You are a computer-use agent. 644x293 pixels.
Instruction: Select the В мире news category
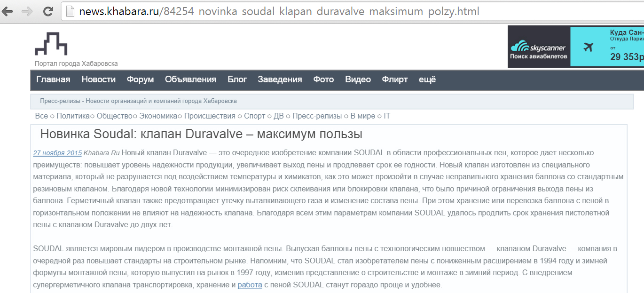click(363, 116)
